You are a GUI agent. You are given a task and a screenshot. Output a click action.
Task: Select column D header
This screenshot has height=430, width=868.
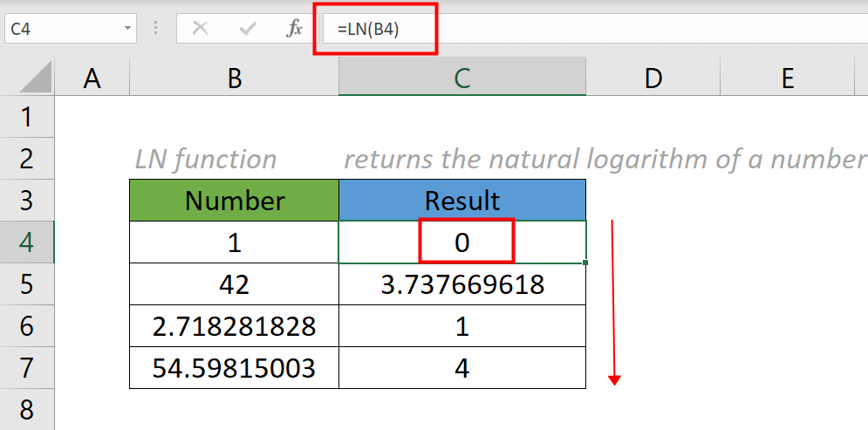coord(653,79)
